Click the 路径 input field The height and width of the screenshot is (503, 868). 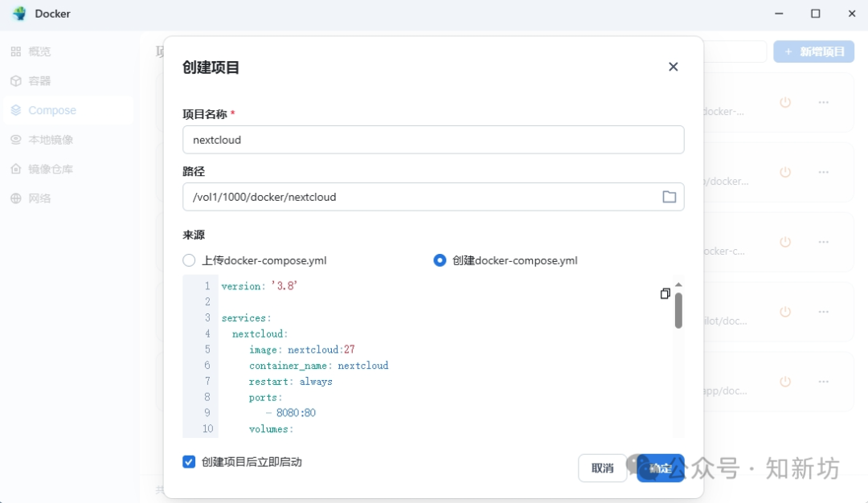coord(433,197)
